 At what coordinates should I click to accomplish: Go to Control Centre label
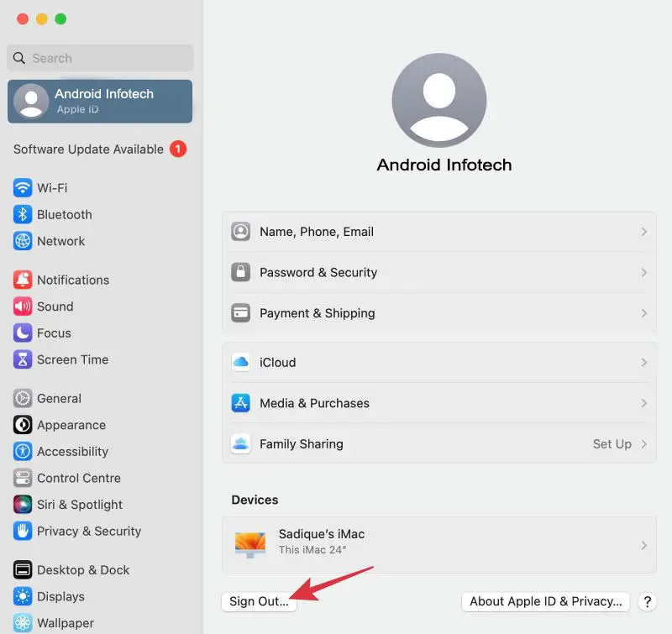point(79,478)
